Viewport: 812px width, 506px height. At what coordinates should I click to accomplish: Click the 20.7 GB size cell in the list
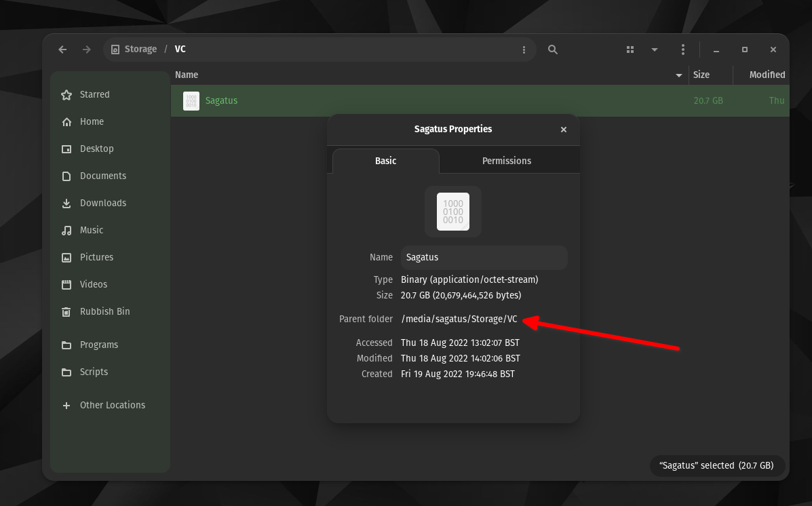[x=708, y=100]
